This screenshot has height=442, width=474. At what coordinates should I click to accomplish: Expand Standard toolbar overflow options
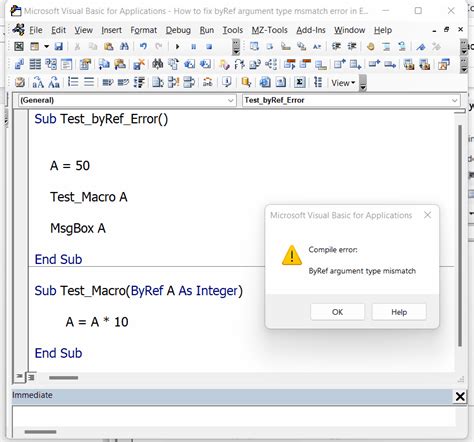(x=236, y=47)
